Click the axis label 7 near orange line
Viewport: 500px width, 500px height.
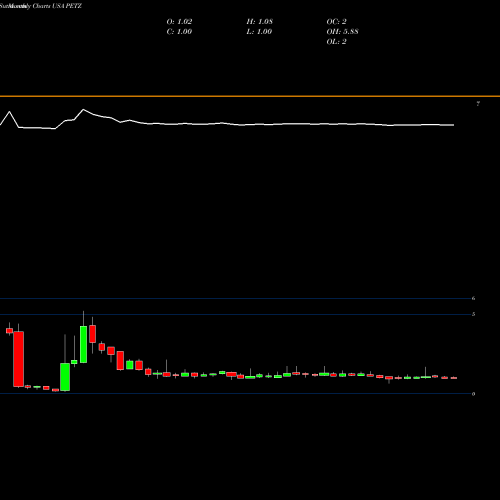coord(478,104)
